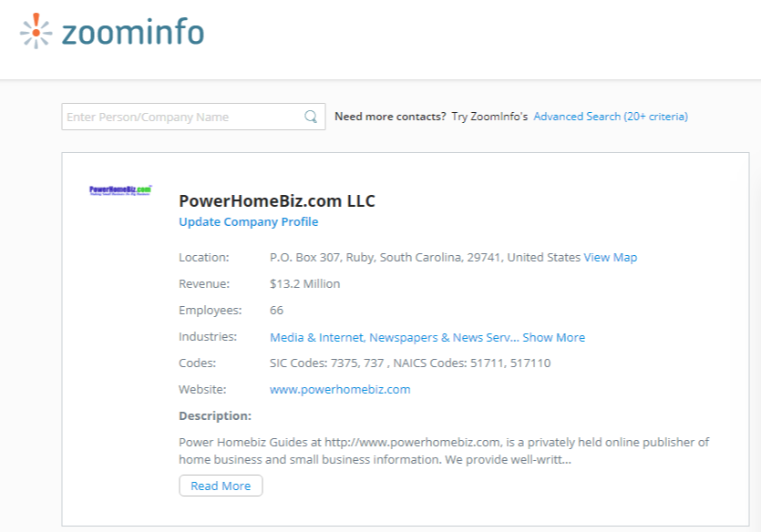Visit www.powerhomebiz.com website link
Screen dimensions: 761x532
pyautogui.click(x=340, y=389)
